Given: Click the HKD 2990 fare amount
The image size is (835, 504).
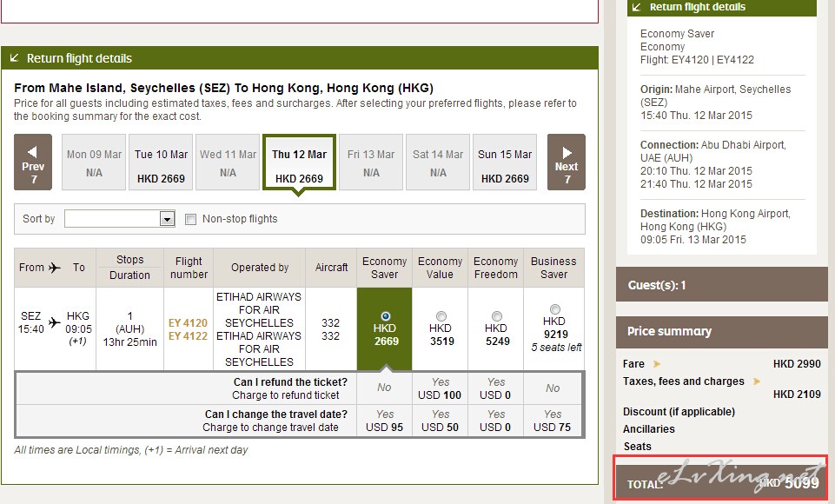Looking at the screenshot, I should click(x=797, y=364).
